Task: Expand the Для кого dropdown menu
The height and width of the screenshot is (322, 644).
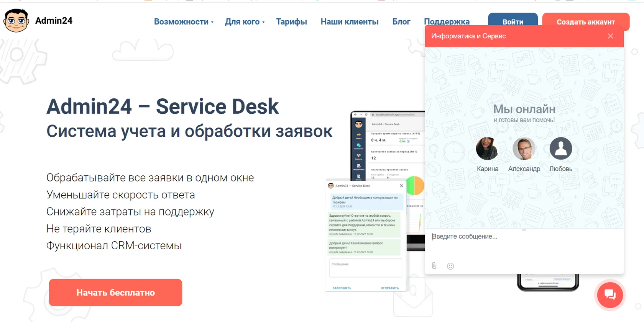Action: 245,22
